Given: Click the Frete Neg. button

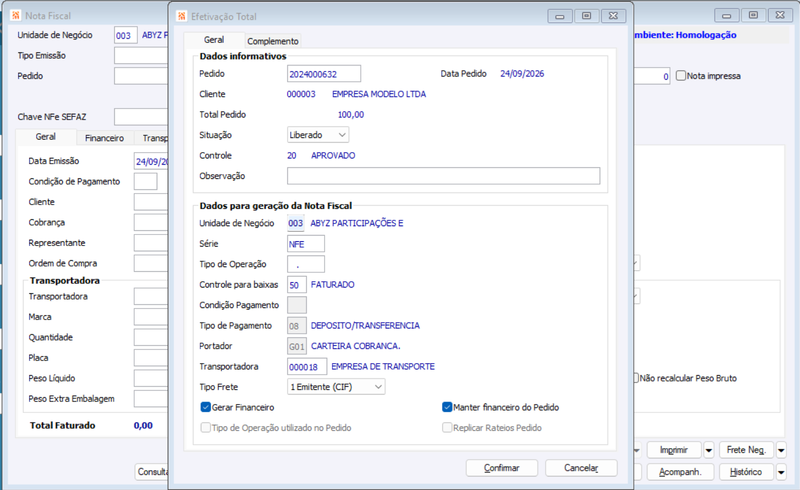Looking at the screenshot, I should tap(746, 450).
